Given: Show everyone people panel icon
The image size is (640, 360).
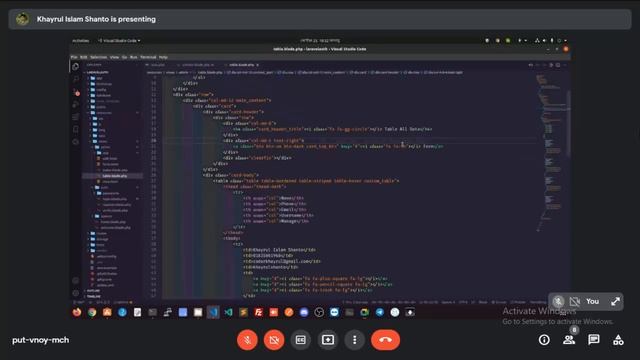Looking at the screenshot, I should 569,340.
